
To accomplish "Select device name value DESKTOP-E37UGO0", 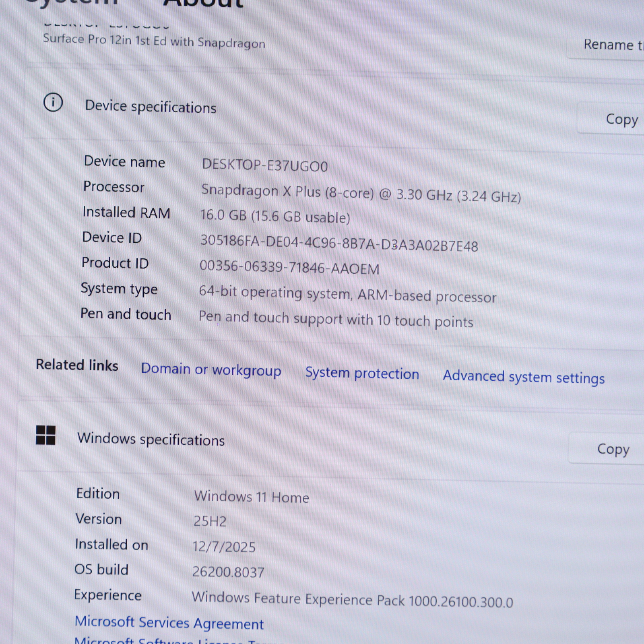I will click(265, 165).
